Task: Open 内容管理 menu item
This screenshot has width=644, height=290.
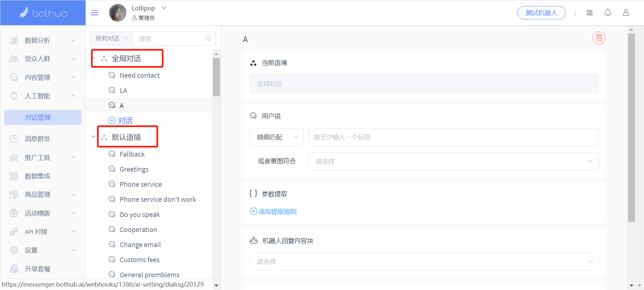Action: click(43, 77)
